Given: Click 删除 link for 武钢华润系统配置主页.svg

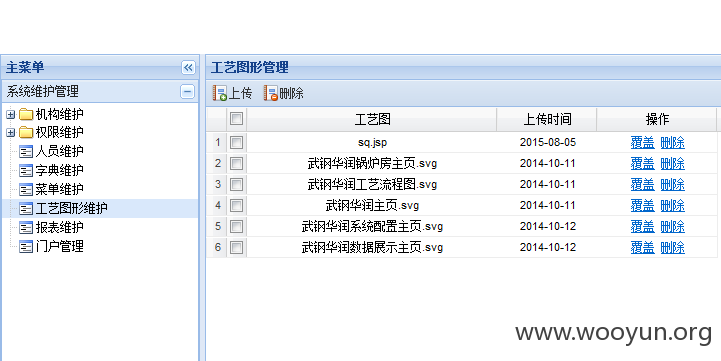Looking at the screenshot, I should [673, 226].
